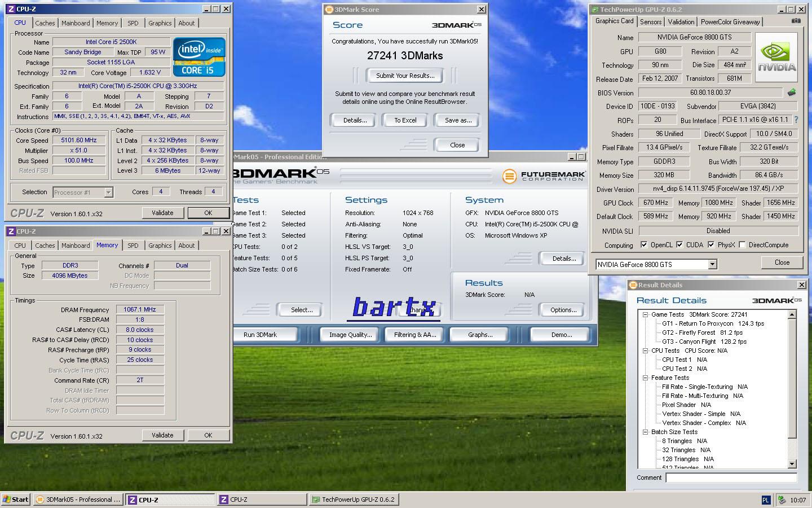
Task: Click Options button under Results
Action: click(563, 310)
